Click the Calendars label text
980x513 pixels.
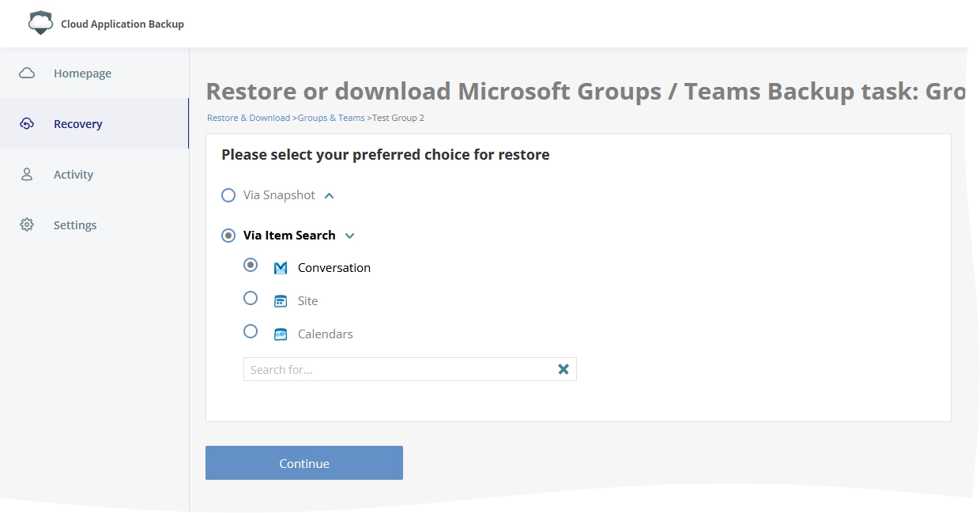coord(326,334)
